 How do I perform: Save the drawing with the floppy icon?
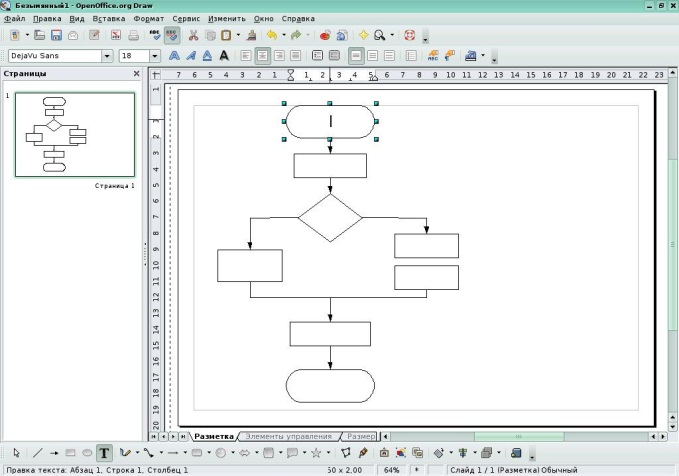coord(56,35)
